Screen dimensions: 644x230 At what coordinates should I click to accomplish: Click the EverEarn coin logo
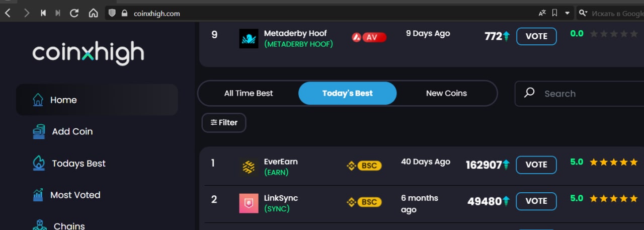[x=249, y=167]
